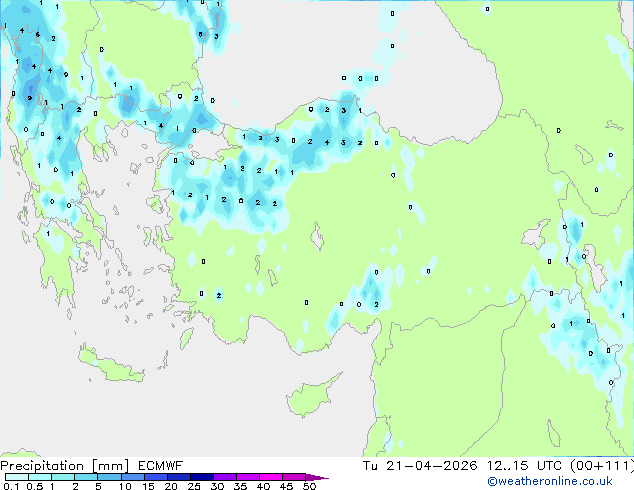Click the '25' legend scale label

[x=194, y=486]
